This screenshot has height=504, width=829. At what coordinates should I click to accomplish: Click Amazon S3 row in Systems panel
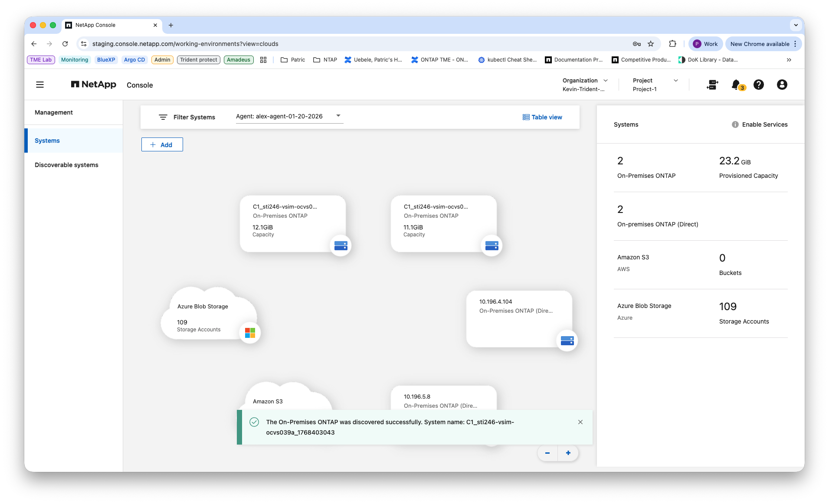[x=701, y=265]
